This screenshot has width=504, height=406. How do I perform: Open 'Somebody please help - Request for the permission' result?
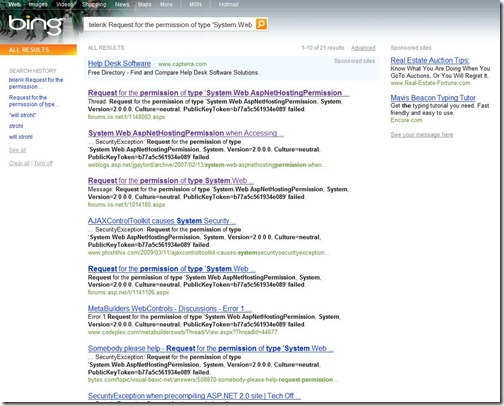(211, 348)
